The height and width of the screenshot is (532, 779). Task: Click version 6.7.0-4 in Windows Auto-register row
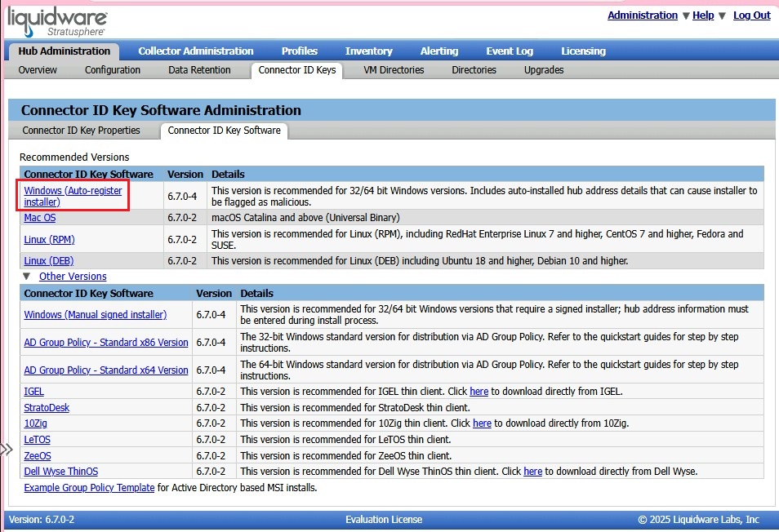(182, 197)
